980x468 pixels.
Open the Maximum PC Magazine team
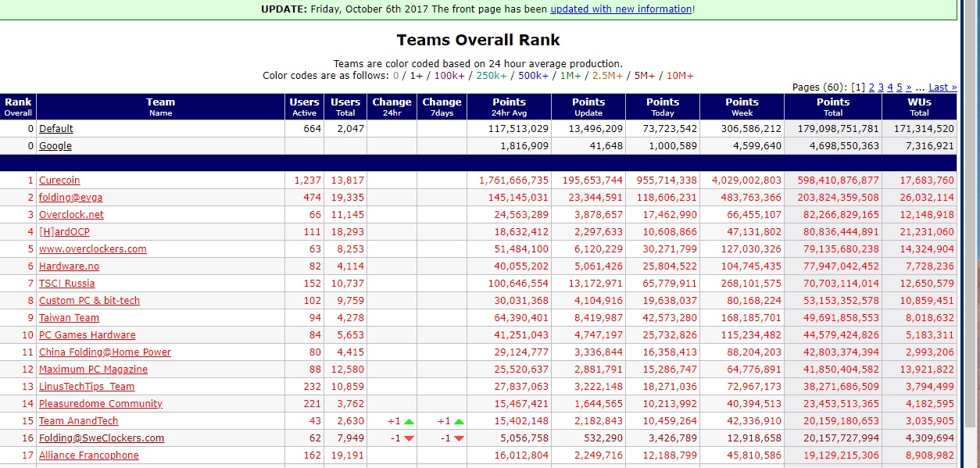pos(93,370)
